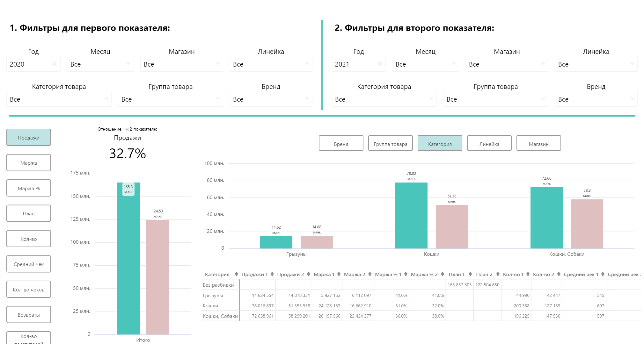The height and width of the screenshot is (344, 644).
Task: Clear the 2021 year filter with X icon
Action: tap(380, 64)
